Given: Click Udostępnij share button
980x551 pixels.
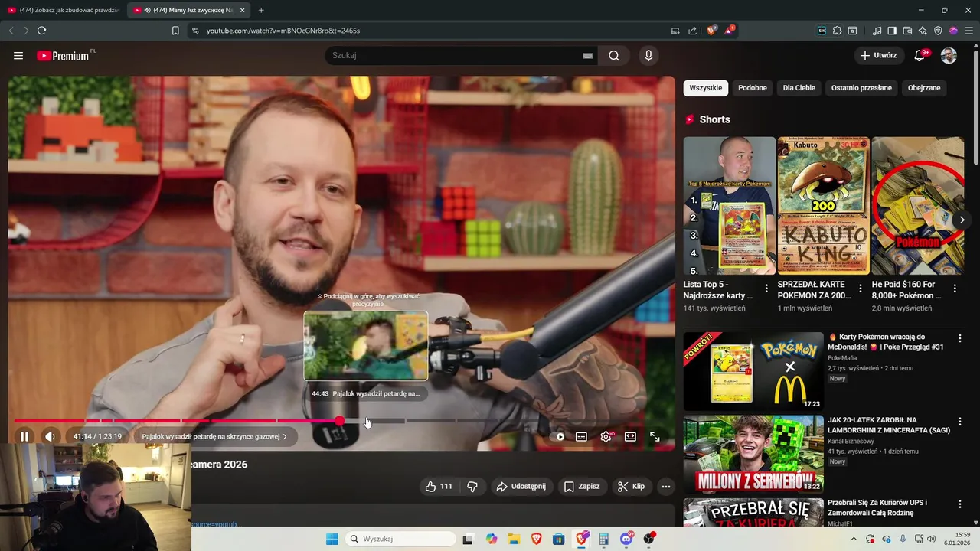Looking at the screenshot, I should click(521, 486).
